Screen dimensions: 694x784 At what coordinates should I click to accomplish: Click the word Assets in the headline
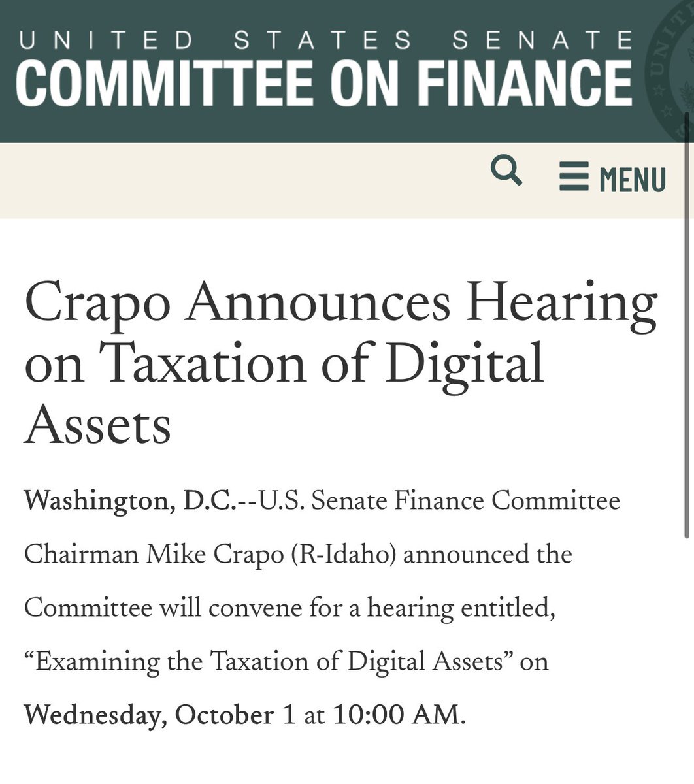tap(98, 425)
